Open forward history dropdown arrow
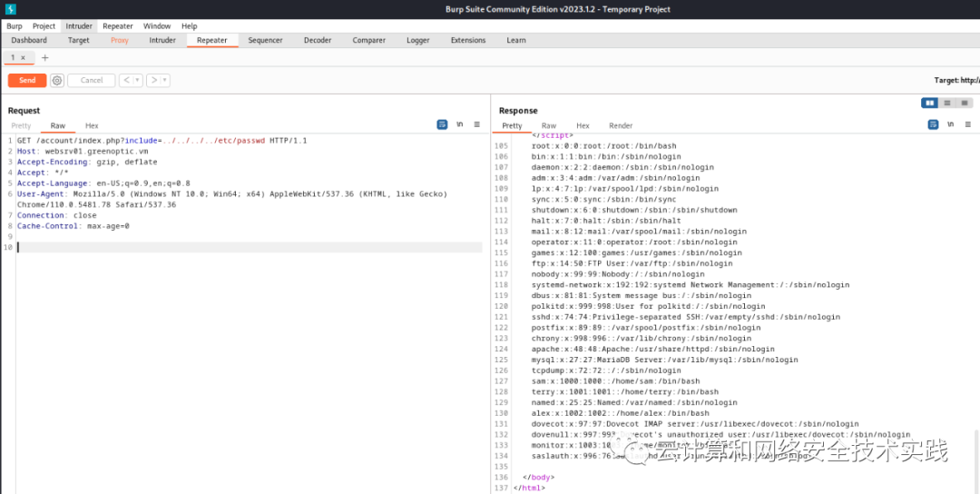 (x=164, y=81)
